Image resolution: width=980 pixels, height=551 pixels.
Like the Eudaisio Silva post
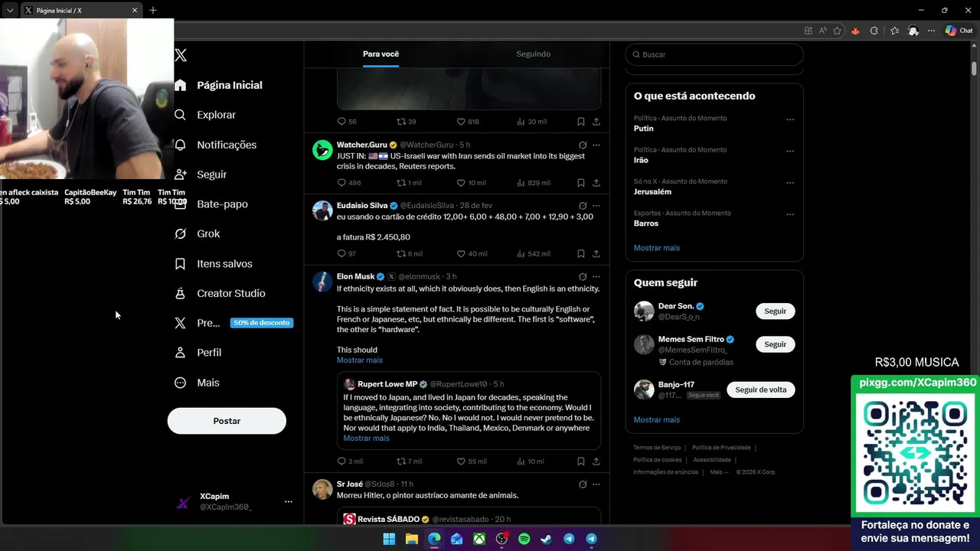click(461, 253)
